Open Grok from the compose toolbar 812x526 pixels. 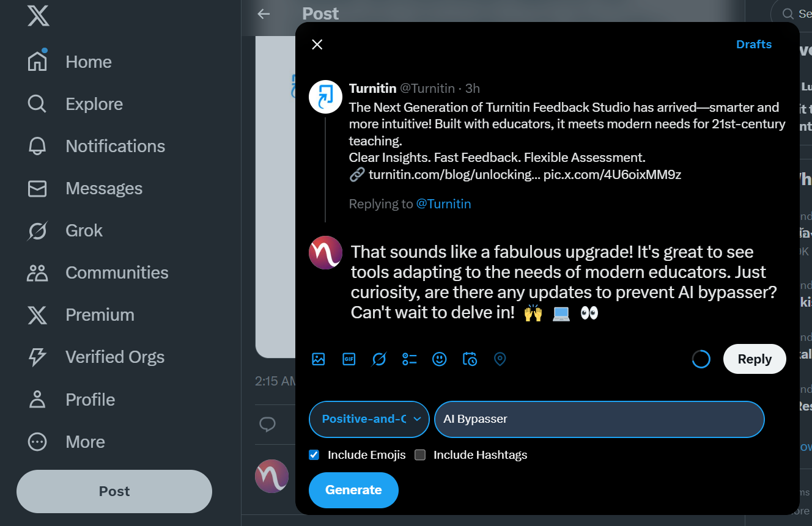pyautogui.click(x=379, y=359)
